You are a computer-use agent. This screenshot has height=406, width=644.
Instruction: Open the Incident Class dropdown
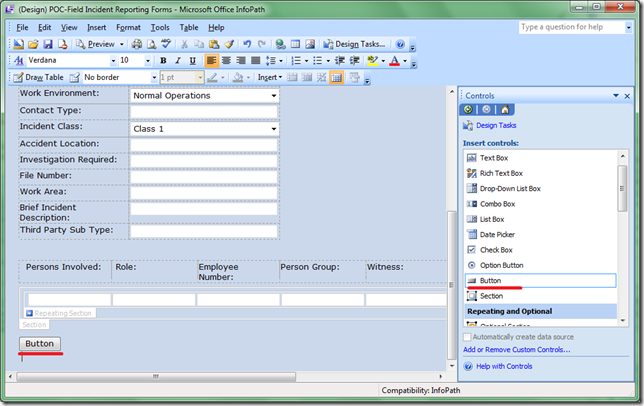273,129
